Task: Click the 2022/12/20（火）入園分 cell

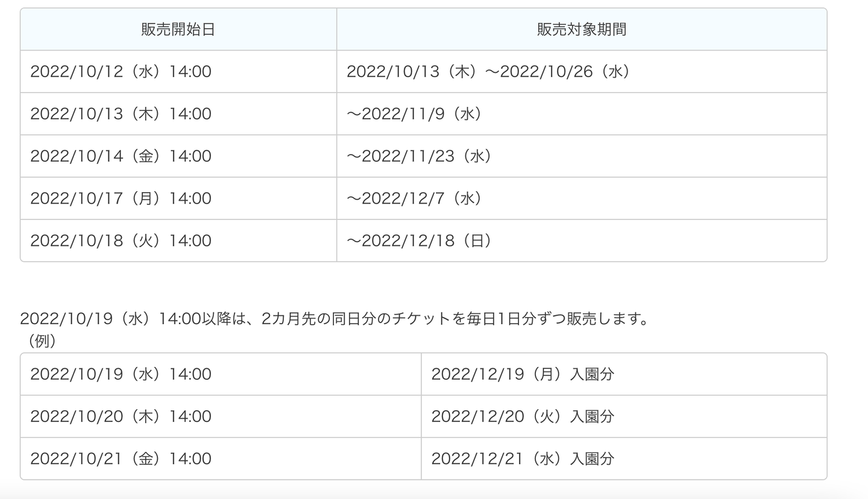Action: [x=523, y=416]
